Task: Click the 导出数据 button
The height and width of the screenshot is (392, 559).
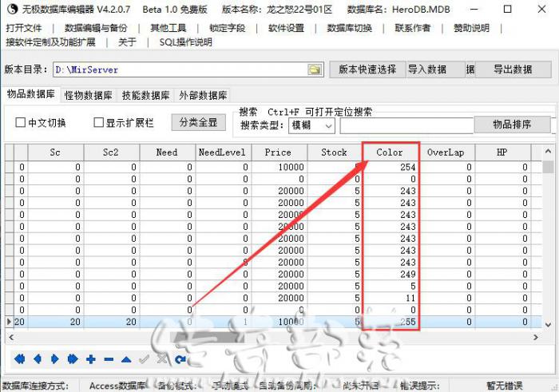Action: tap(512, 69)
